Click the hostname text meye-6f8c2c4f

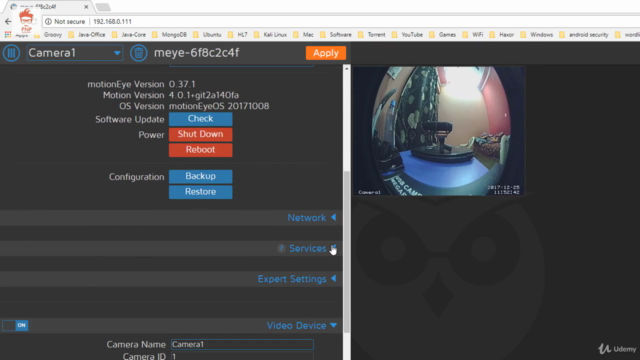click(196, 53)
